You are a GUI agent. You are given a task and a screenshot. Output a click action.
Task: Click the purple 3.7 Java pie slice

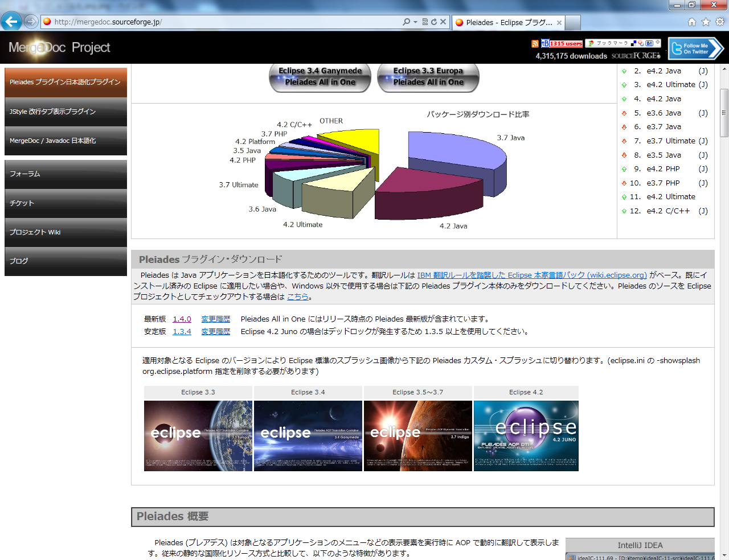click(456, 151)
